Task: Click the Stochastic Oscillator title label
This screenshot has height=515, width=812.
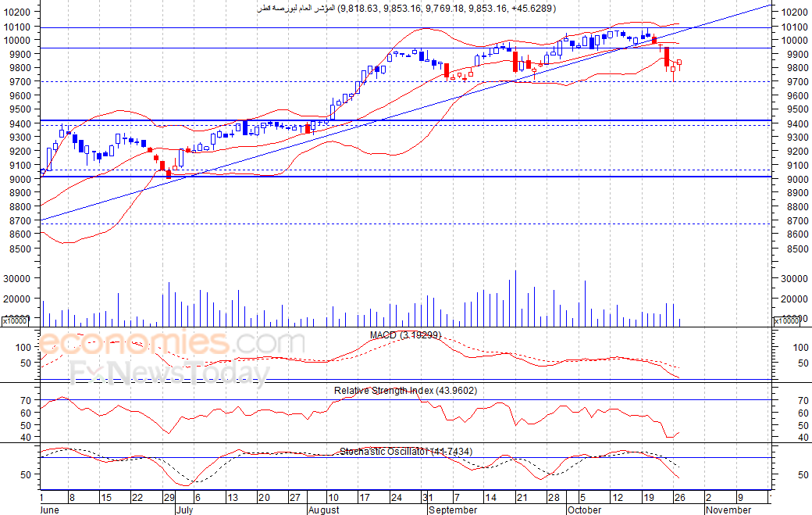Action: coord(406,452)
